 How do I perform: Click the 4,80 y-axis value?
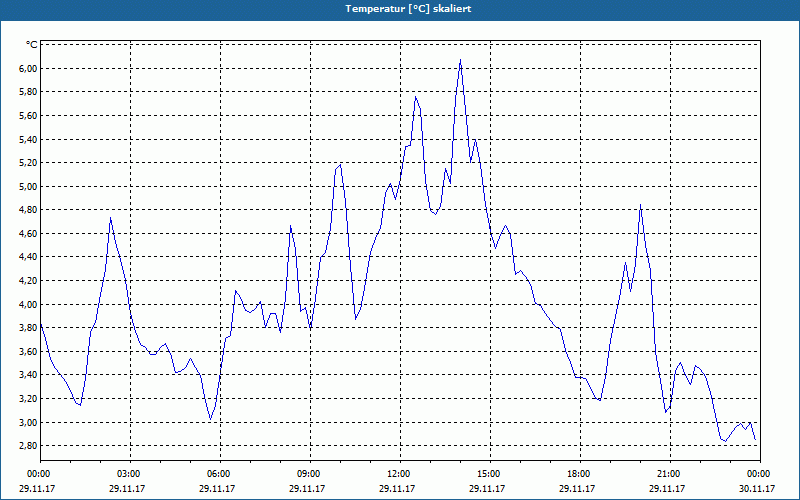pos(29,210)
